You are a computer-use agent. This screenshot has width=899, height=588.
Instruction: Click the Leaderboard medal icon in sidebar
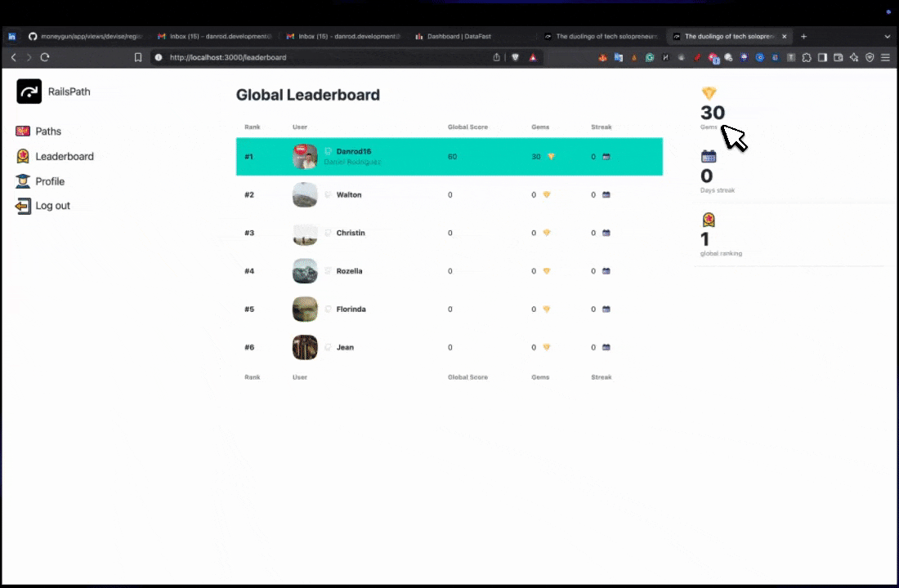click(23, 156)
